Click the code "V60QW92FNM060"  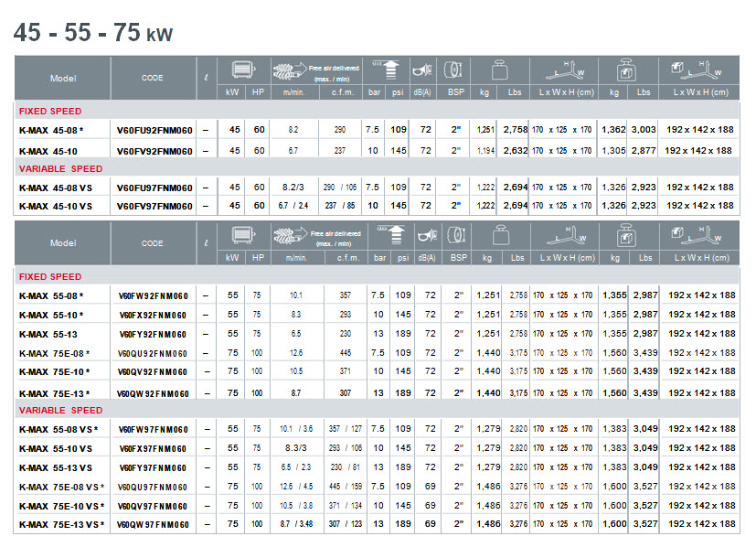point(153,393)
